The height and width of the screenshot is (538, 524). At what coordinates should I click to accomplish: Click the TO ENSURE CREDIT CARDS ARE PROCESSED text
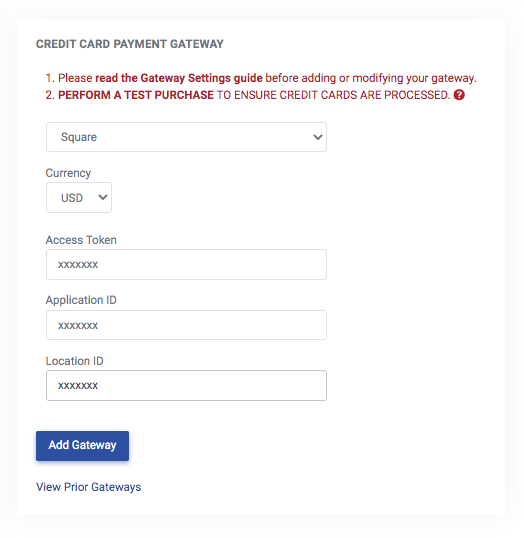pos(333,95)
